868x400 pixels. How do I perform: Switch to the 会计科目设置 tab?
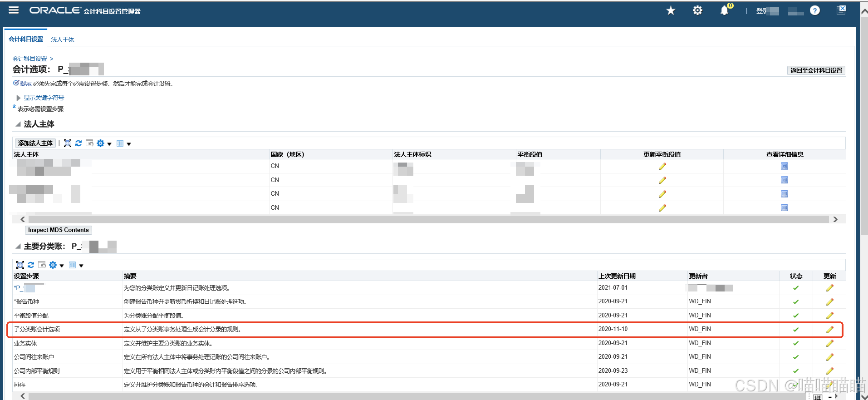26,39
